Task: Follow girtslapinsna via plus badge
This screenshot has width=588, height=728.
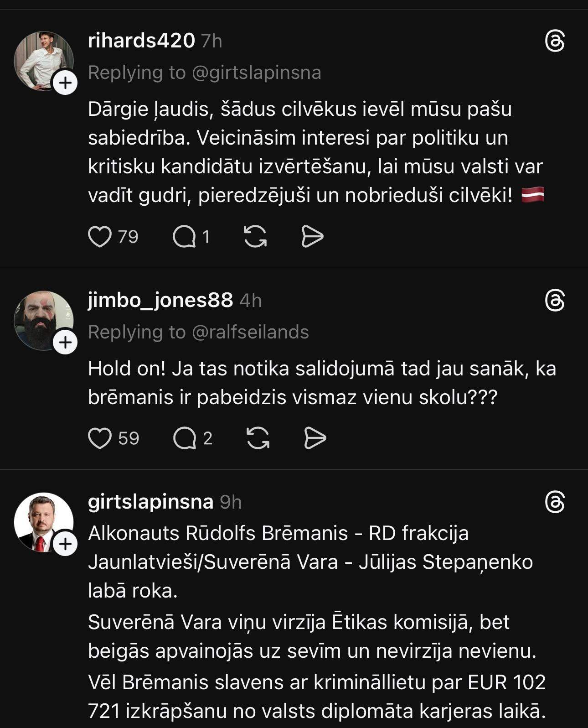Action: point(66,544)
